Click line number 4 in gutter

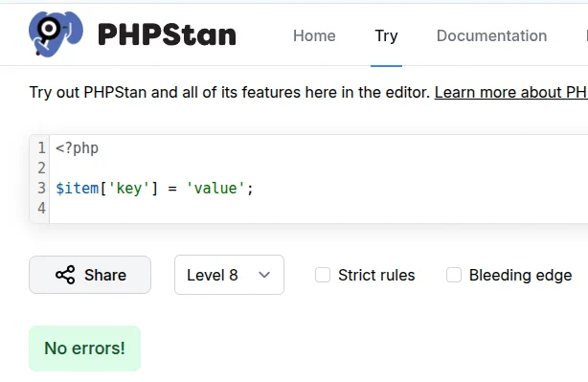click(x=41, y=208)
